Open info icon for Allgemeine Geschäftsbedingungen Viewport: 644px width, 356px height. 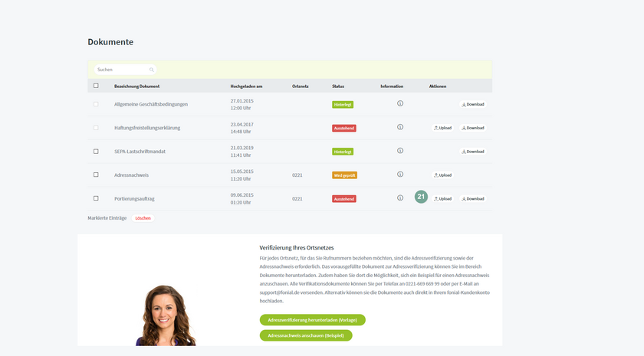pyautogui.click(x=400, y=103)
